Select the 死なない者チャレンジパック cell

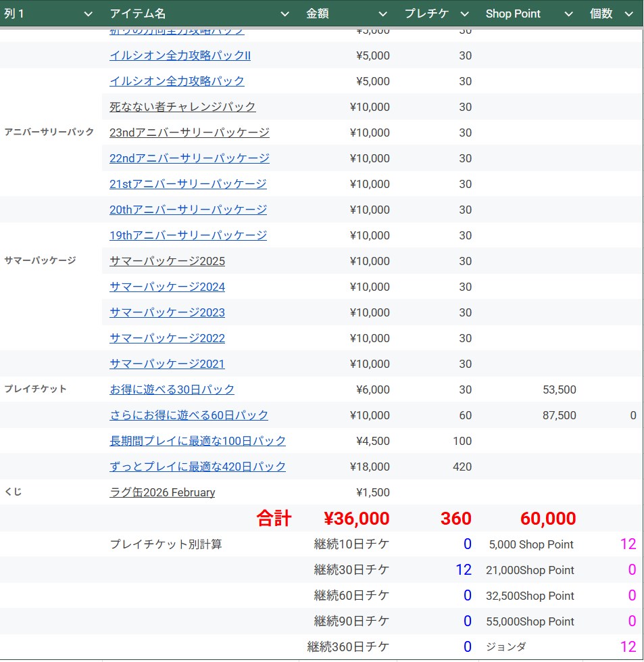182,107
